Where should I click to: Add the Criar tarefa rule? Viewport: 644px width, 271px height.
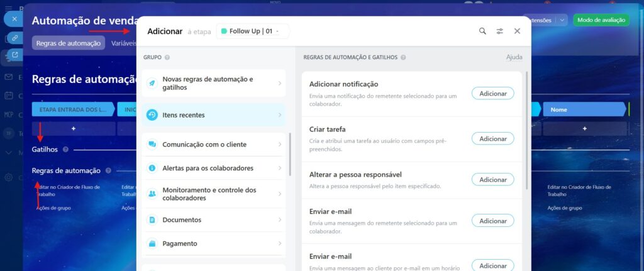492,139
